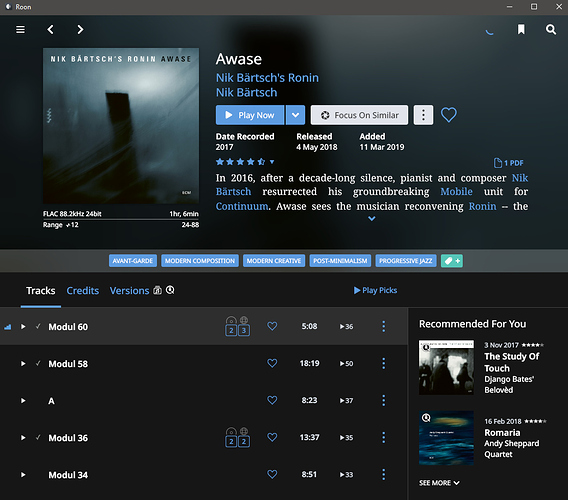Switch to the Tracks tab
Image resolution: width=568 pixels, height=500 pixels.
click(41, 291)
